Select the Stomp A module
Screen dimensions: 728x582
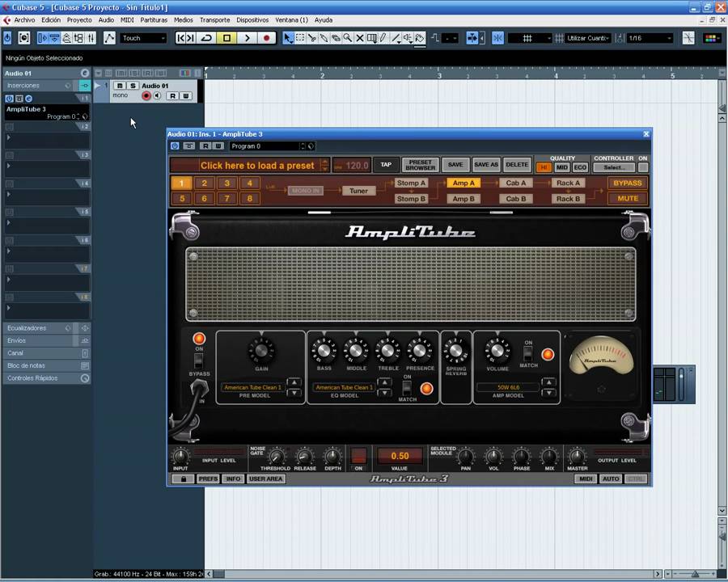[x=411, y=183]
